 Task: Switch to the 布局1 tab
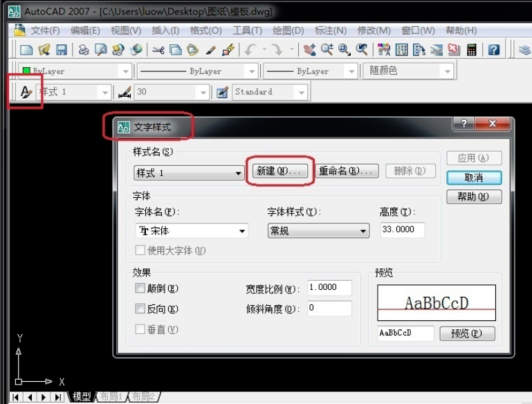[111, 396]
